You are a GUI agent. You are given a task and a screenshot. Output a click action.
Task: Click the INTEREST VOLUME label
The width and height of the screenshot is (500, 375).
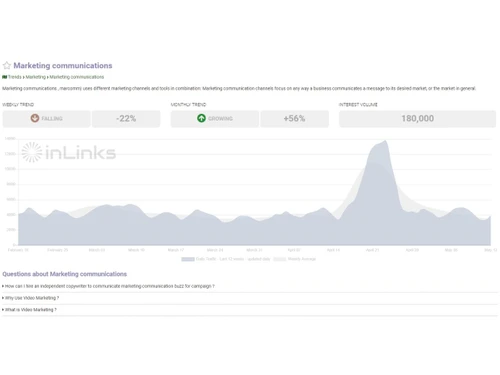[358, 105]
